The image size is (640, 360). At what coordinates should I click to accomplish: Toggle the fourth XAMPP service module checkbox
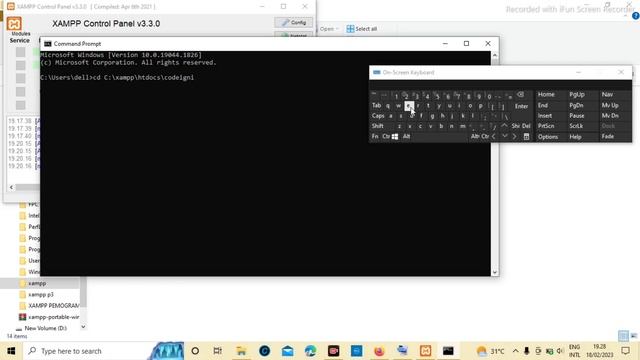(x=20, y=91)
